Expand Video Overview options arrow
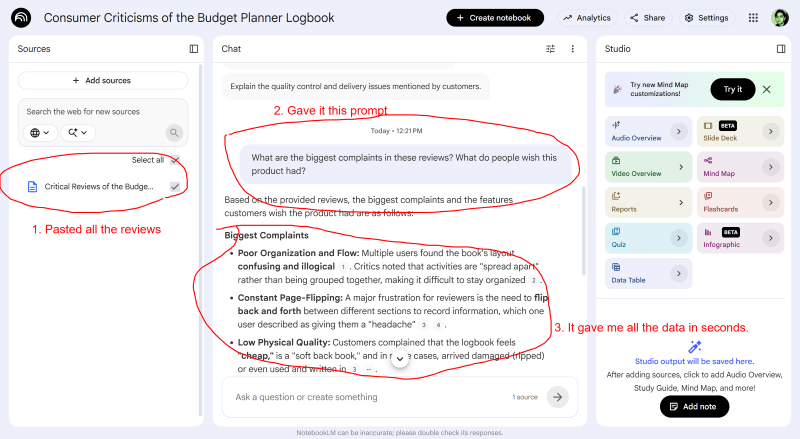The image size is (800, 439). click(681, 167)
